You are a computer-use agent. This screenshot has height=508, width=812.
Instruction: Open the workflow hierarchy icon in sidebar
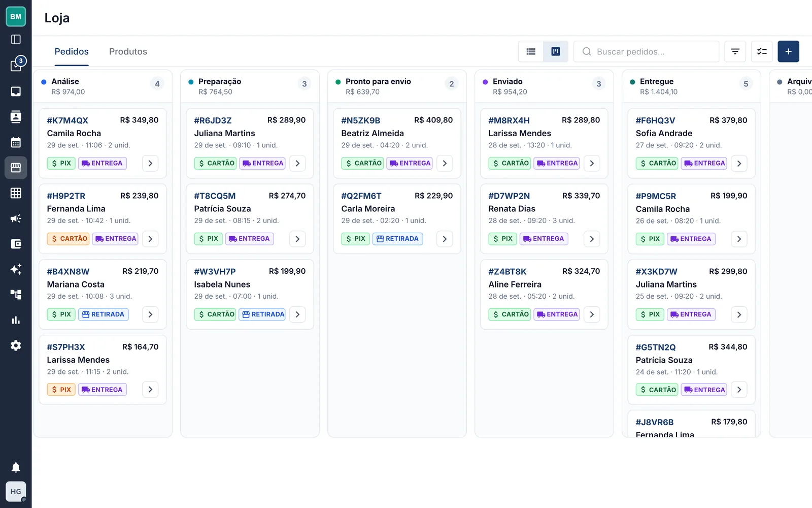(16, 295)
